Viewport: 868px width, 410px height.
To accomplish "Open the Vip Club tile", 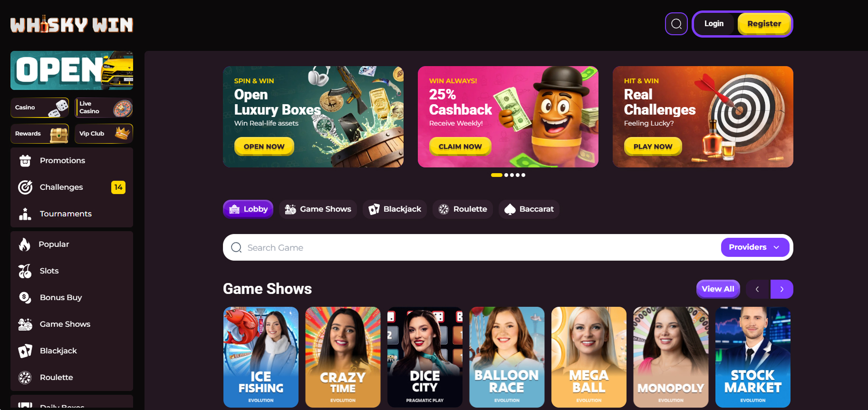I will [104, 134].
